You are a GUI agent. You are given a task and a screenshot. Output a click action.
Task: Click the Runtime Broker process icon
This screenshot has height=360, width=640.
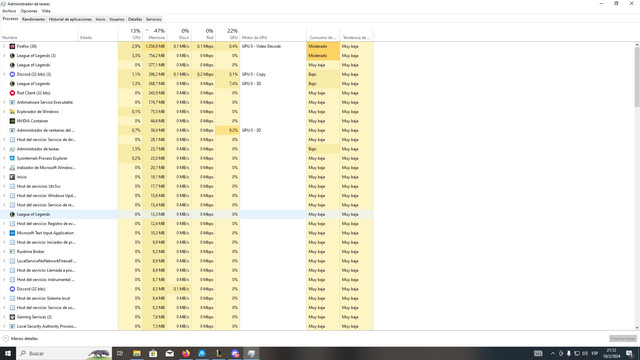click(12, 251)
